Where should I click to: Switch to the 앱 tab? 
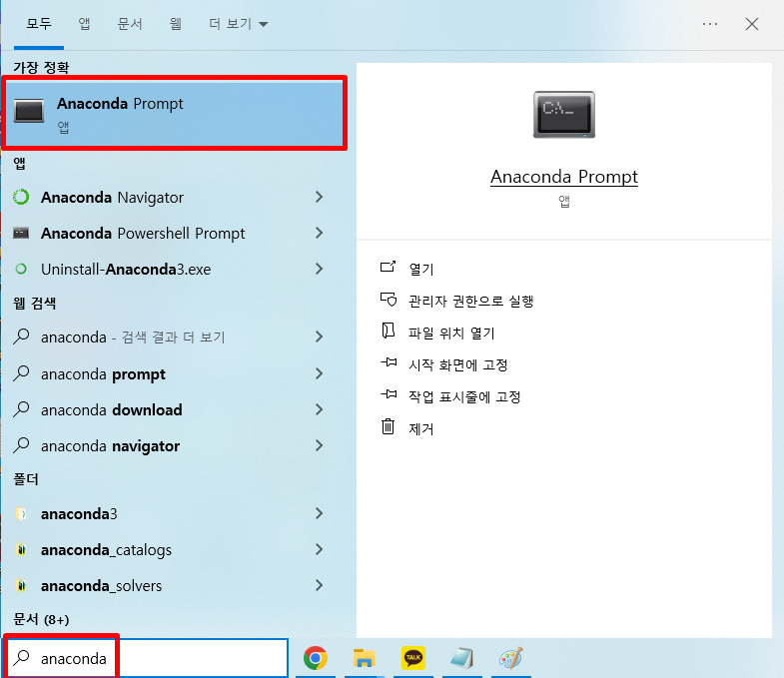[x=84, y=24]
